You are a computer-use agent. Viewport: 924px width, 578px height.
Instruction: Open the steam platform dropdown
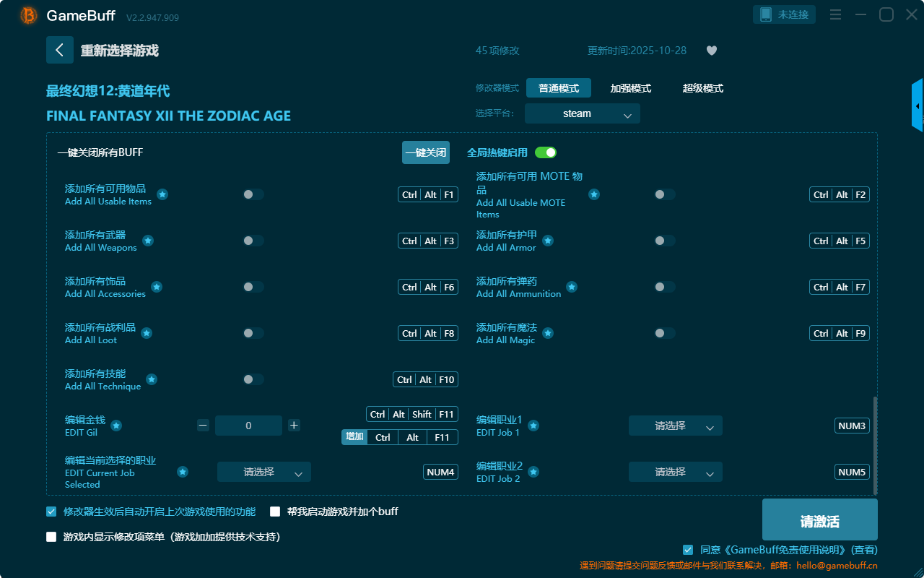[582, 113]
